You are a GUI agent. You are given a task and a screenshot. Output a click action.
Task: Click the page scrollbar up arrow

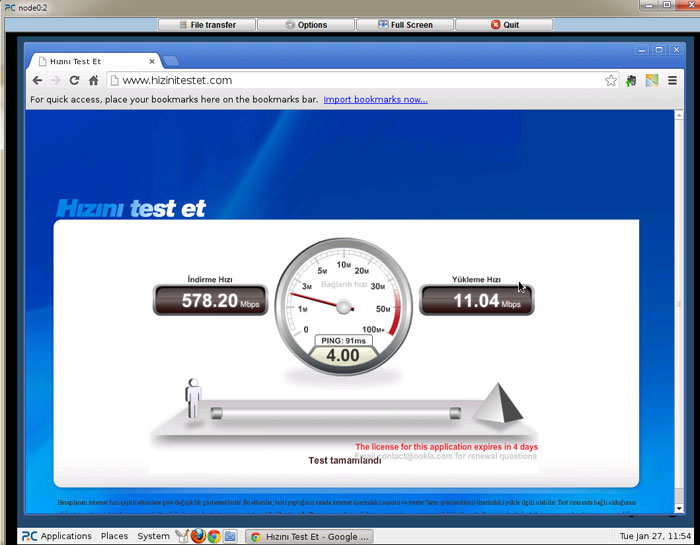point(679,115)
